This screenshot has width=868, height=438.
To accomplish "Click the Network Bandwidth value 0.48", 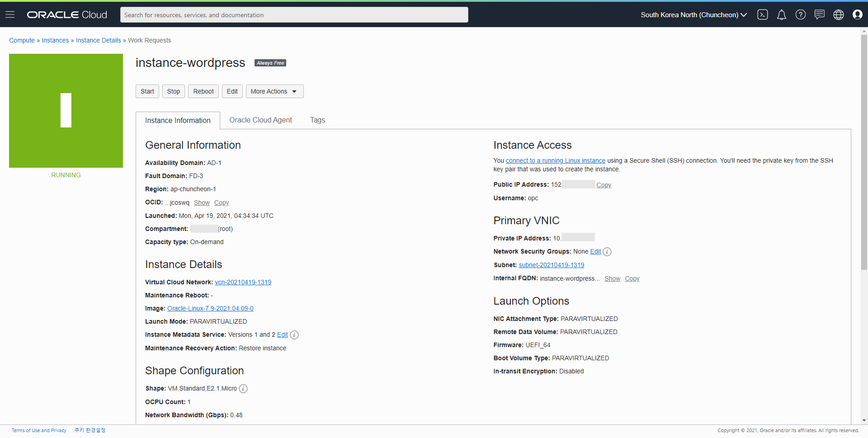I will [x=236, y=415].
